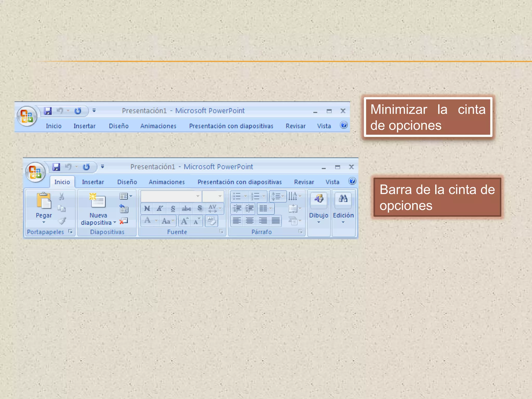Viewport: 532px width, 399px height.
Task: Click the Office button in the lower window
Action: pyautogui.click(x=35, y=172)
